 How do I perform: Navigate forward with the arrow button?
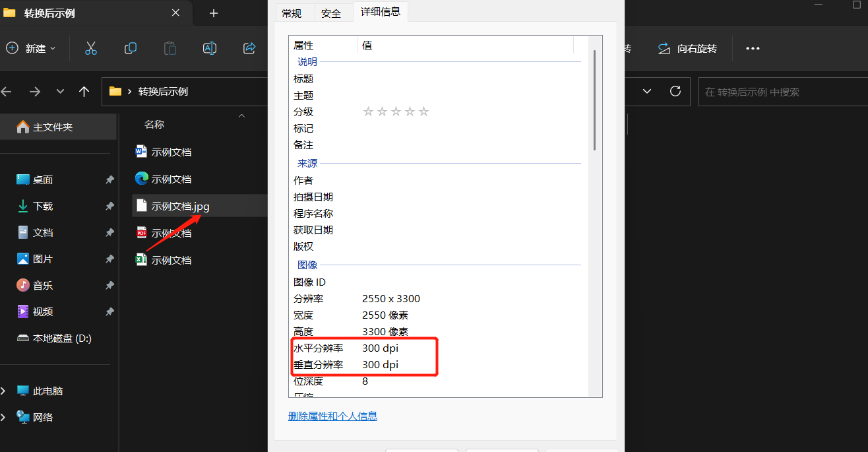[35, 92]
